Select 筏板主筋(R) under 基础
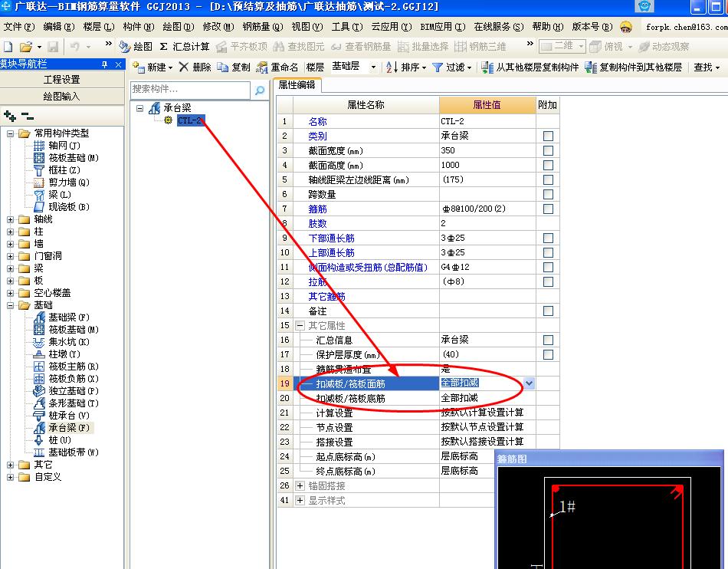This screenshot has height=569, width=728. (67, 367)
